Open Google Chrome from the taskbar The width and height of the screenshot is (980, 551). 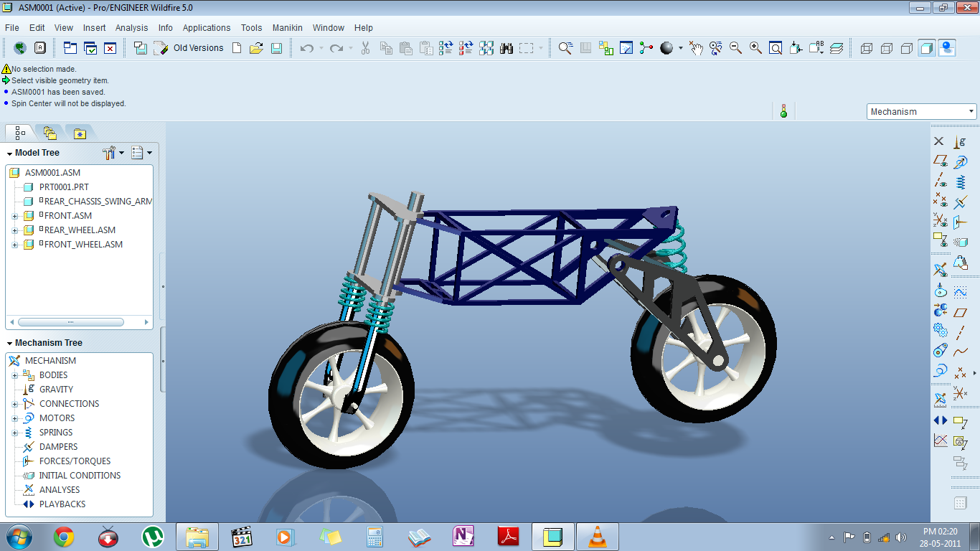click(64, 537)
